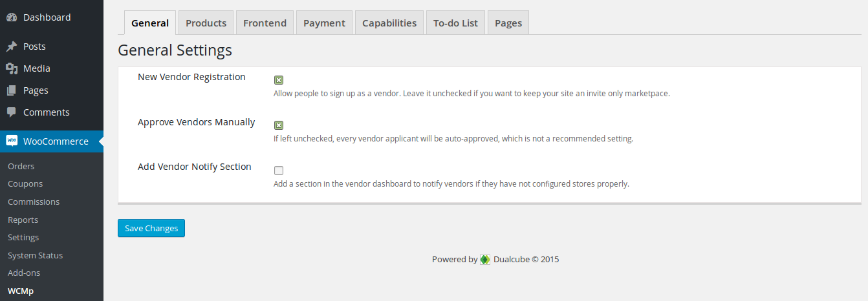The height and width of the screenshot is (301, 868).
Task: Go to System Status page
Action: pyautogui.click(x=35, y=256)
